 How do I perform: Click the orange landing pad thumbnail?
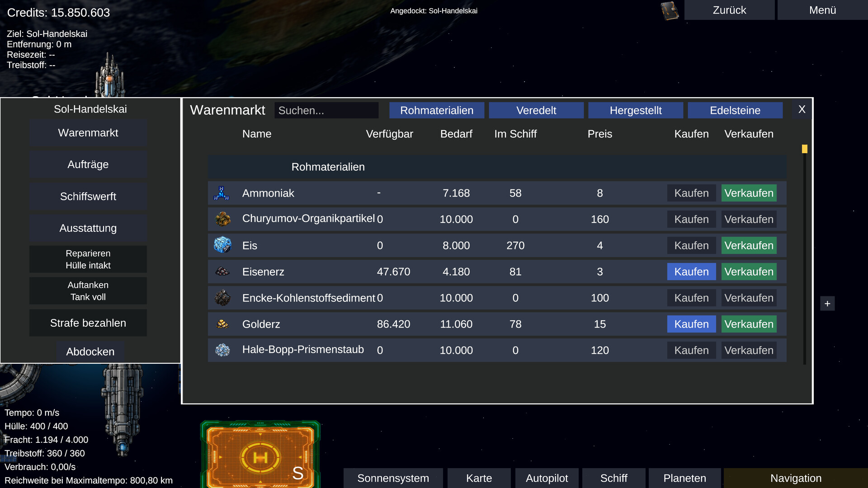(260, 455)
